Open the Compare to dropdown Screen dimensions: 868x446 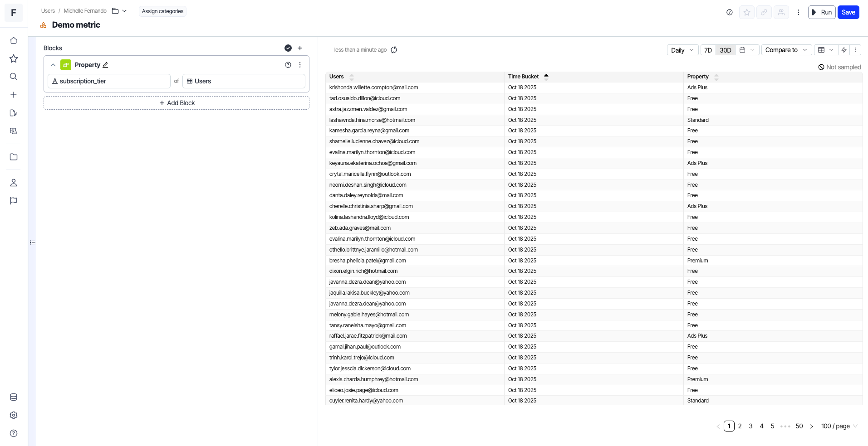pyautogui.click(x=786, y=50)
